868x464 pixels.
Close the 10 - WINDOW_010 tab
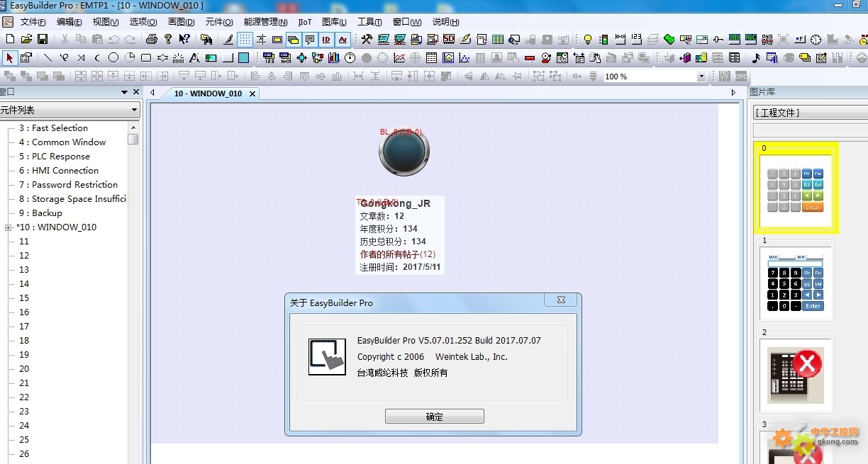(252, 94)
